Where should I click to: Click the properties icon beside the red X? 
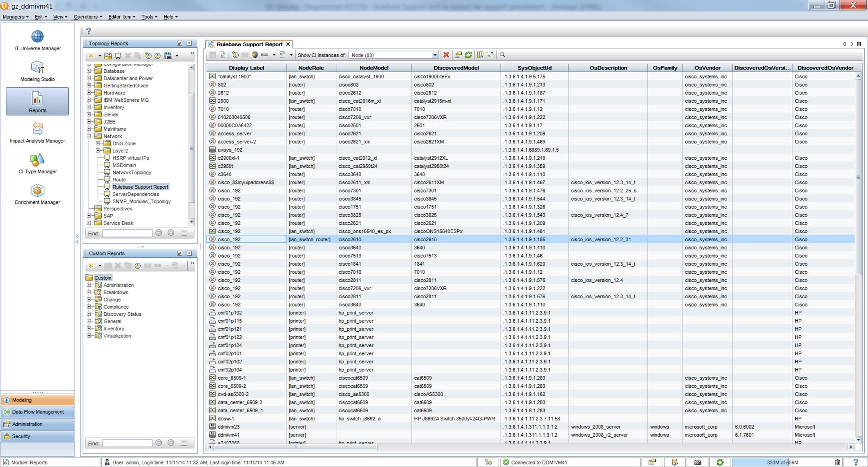point(458,55)
